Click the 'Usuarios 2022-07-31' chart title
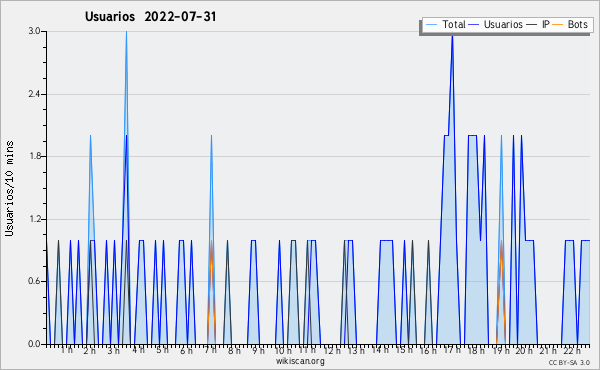 click(150, 17)
